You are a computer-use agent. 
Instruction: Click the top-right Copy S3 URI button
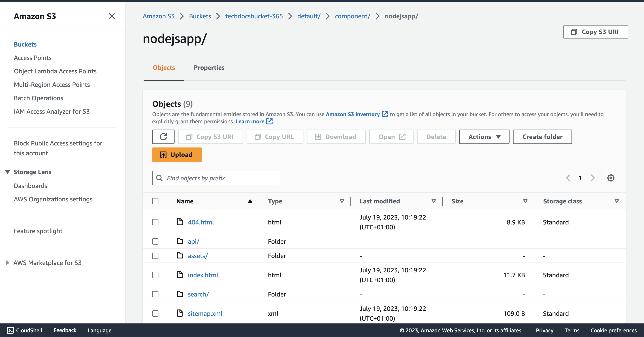595,32
